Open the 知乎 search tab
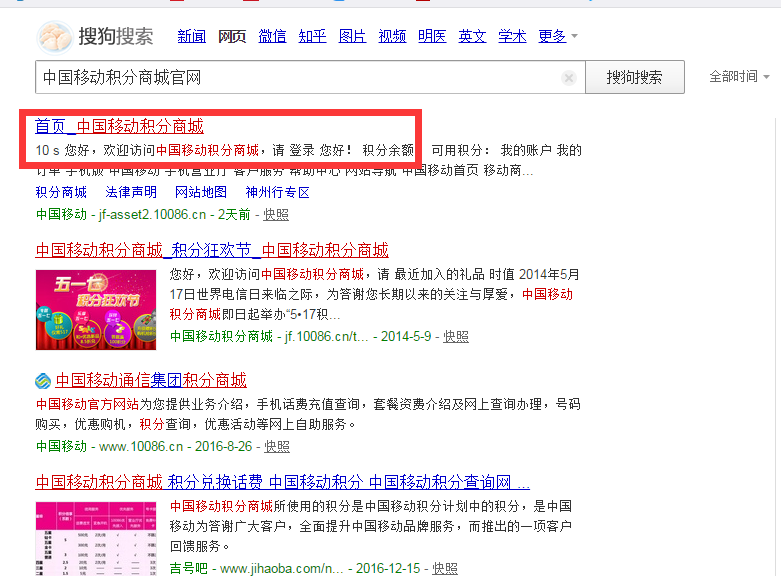 point(312,36)
